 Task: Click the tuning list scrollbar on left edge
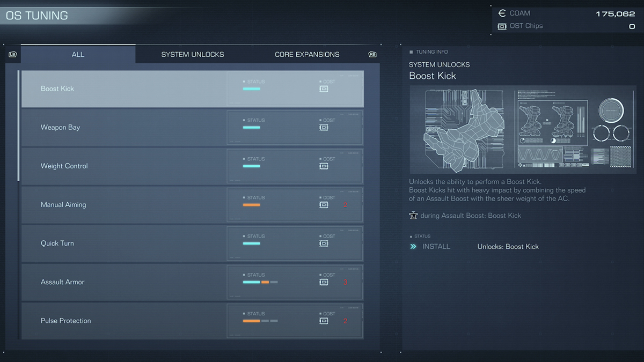19,126
